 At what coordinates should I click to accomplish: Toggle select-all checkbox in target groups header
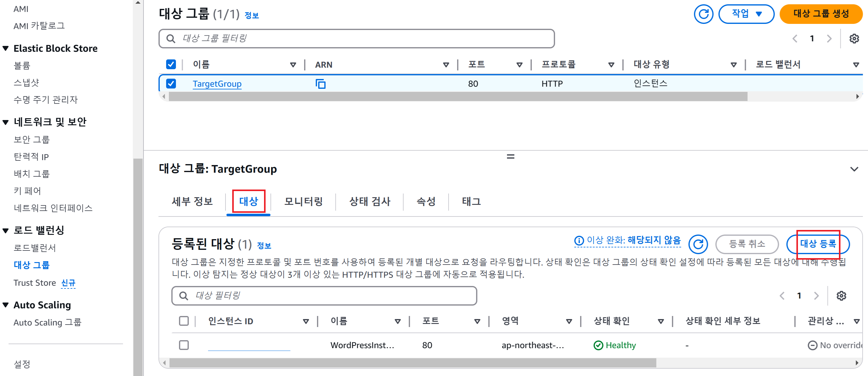tap(171, 64)
